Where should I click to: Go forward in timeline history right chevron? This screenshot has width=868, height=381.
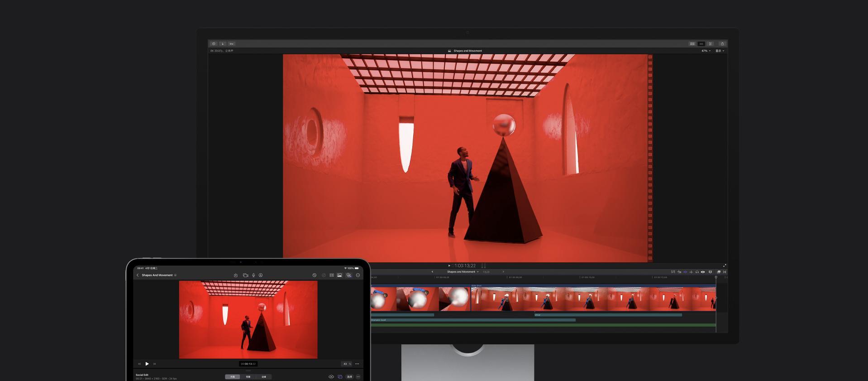coord(503,272)
